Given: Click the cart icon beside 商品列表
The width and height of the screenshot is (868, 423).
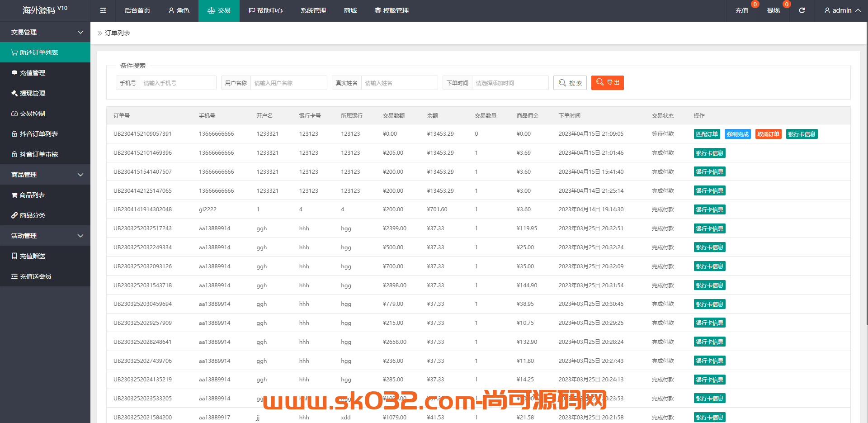Looking at the screenshot, I should pos(14,195).
